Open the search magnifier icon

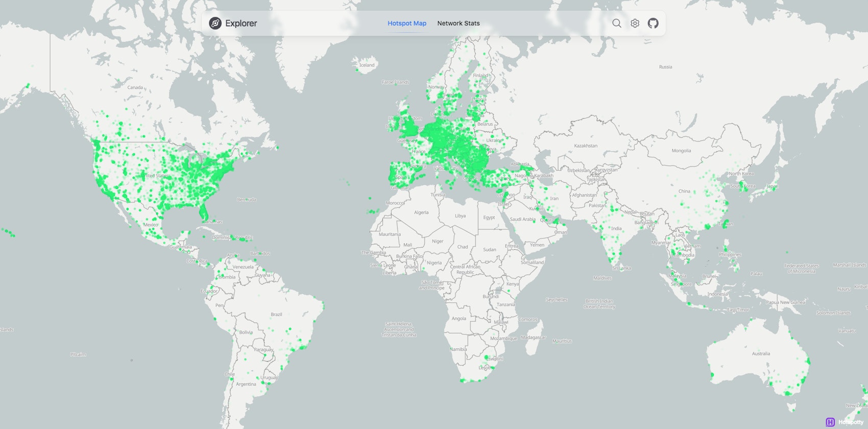617,23
